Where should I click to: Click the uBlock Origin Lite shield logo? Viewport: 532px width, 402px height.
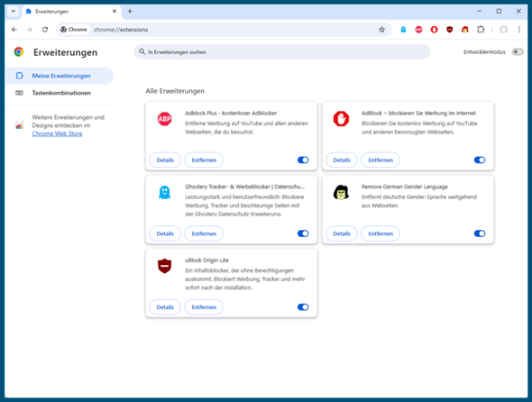tap(164, 266)
